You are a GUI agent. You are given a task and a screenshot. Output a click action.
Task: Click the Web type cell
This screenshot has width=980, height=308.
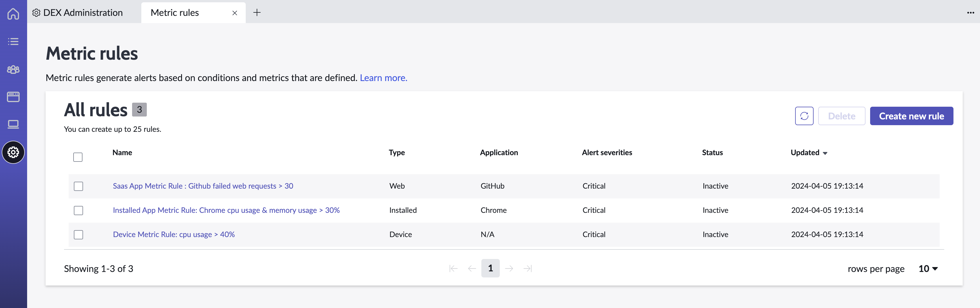pyautogui.click(x=397, y=186)
